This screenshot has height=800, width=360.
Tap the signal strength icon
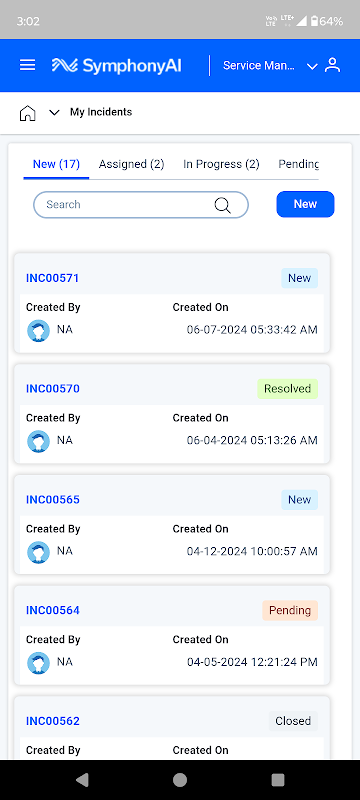tap(301, 21)
